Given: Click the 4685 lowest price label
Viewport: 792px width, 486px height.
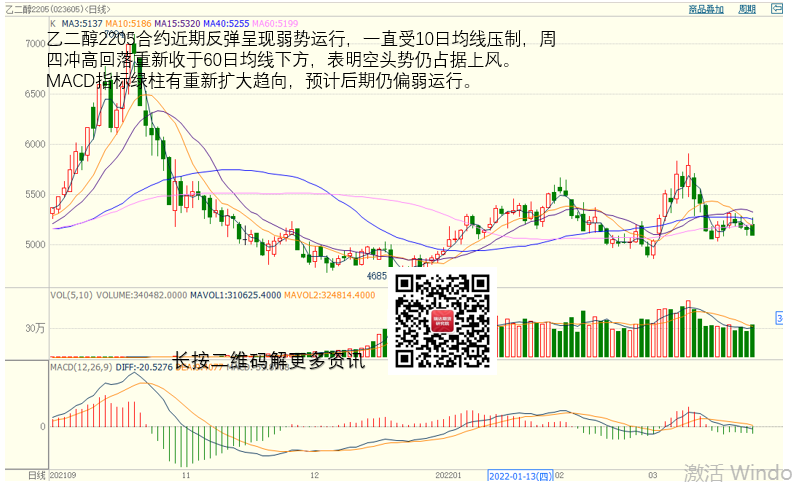Looking at the screenshot, I should click(376, 276).
